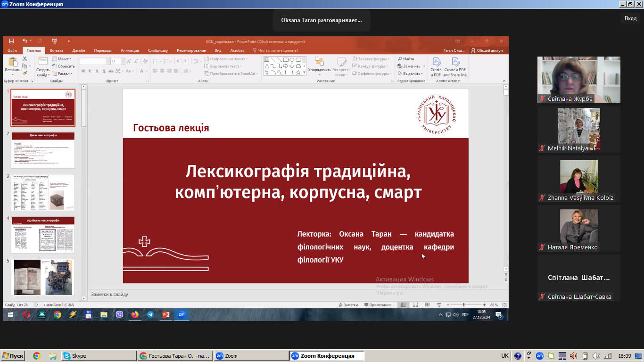Open the Skype taskbar button
Image resolution: width=644 pixels, height=362 pixels.
point(98,356)
